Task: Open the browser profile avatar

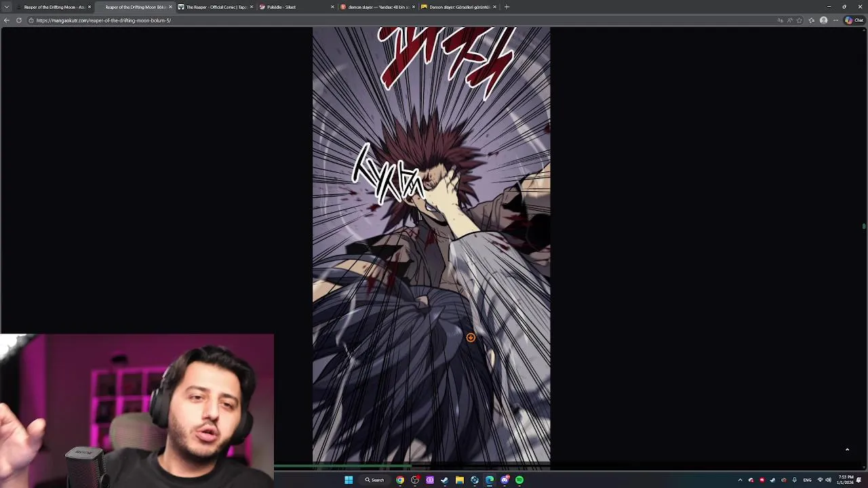Action: pos(823,20)
